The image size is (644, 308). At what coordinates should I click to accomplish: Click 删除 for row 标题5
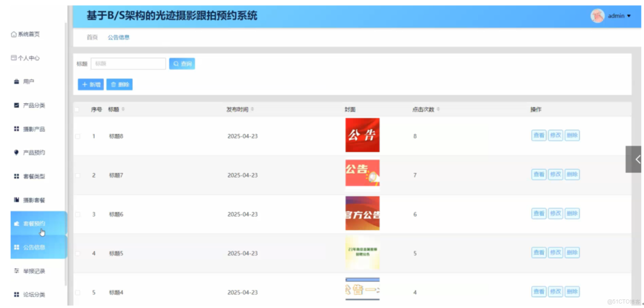click(572, 252)
